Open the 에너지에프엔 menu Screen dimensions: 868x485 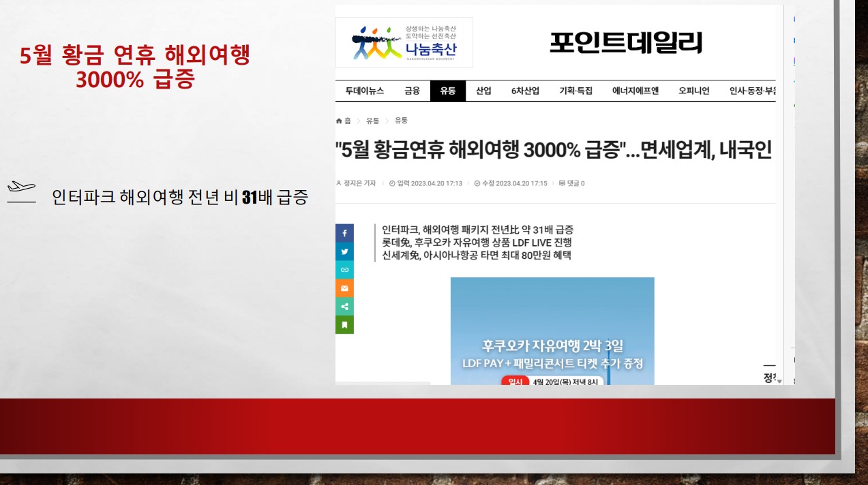(635, 91)
